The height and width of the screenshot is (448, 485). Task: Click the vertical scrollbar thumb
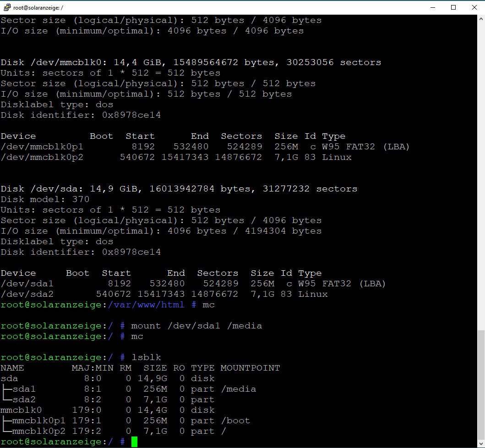tap(480, 384)
